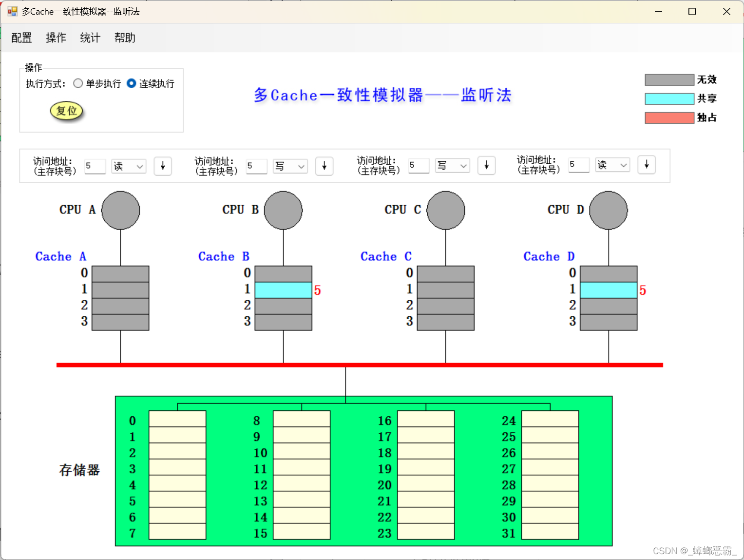Click the CPU C execute down-arrow button
Viewport: 744px width, 560px height.
(x=486, y=165)
